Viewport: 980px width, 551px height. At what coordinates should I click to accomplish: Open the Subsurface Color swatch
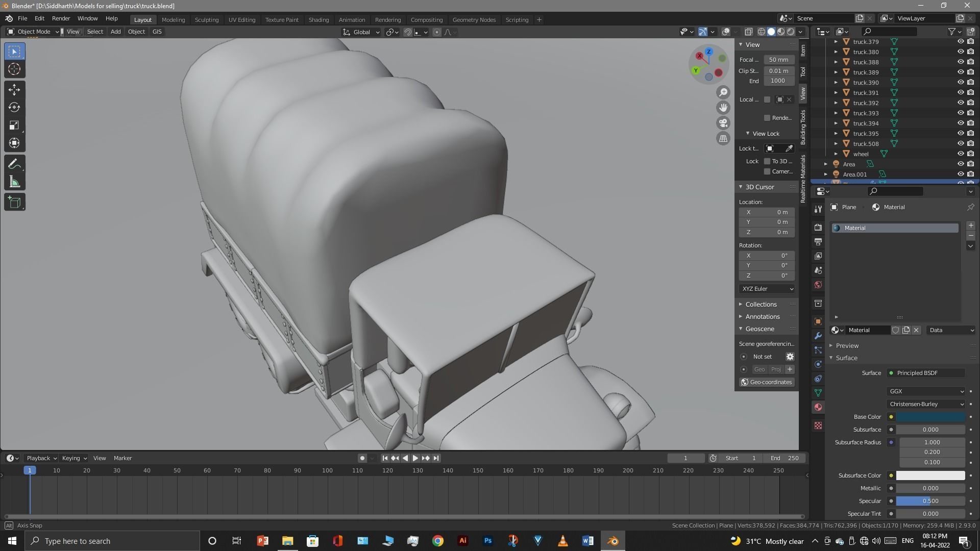point(930,475)
